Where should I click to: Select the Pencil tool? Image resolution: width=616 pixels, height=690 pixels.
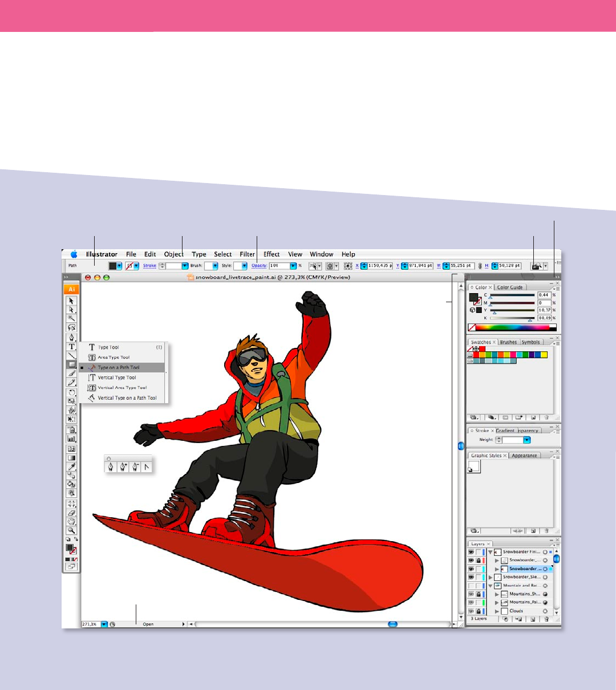click(x=72, y=383)
